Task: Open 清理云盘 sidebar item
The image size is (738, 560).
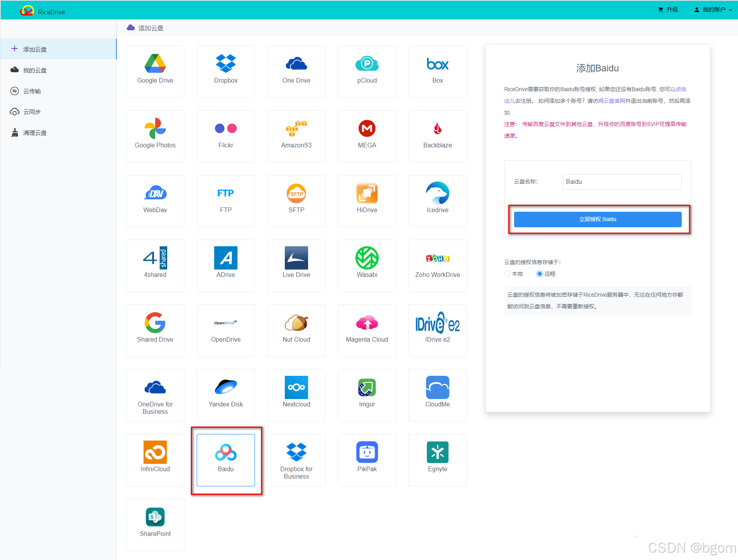Action: coord(58,133)
